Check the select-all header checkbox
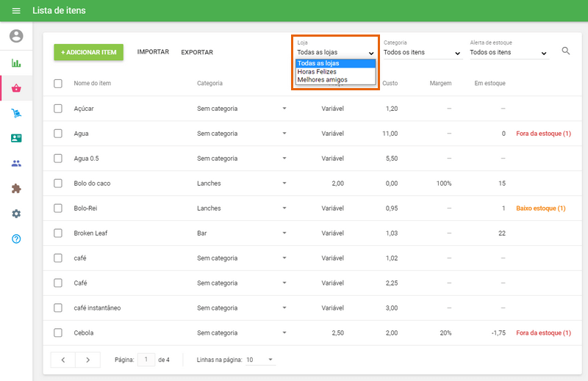 58,84
